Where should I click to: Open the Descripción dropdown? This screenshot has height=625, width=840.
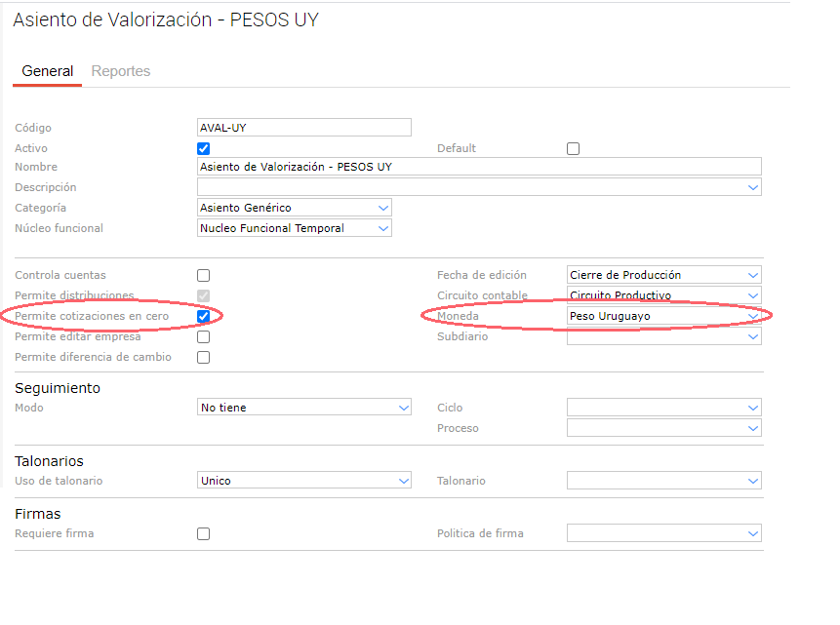click(478, 187)
